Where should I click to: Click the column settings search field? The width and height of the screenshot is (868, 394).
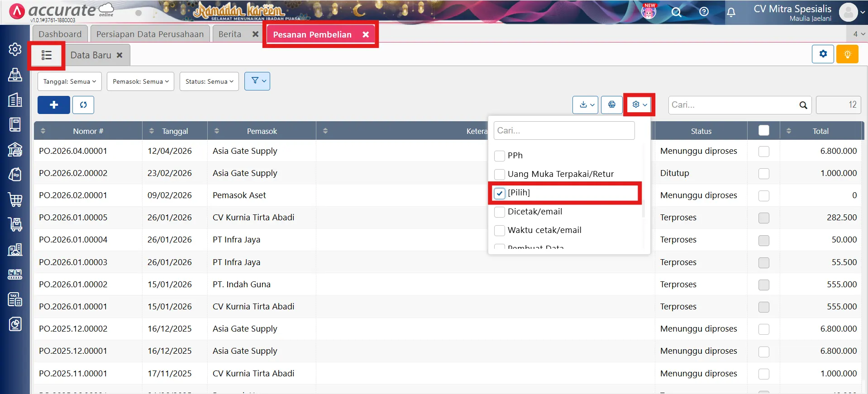tap(564, 131)
